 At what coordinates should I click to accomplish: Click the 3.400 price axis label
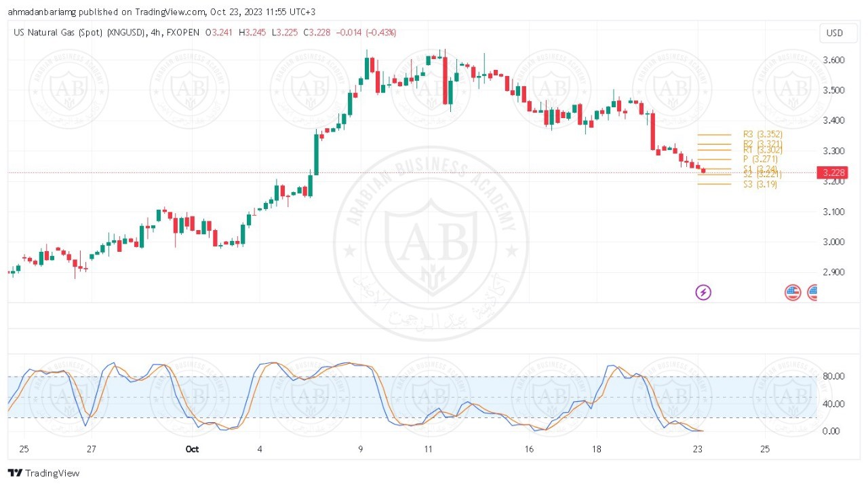click(x=833, y=121)
